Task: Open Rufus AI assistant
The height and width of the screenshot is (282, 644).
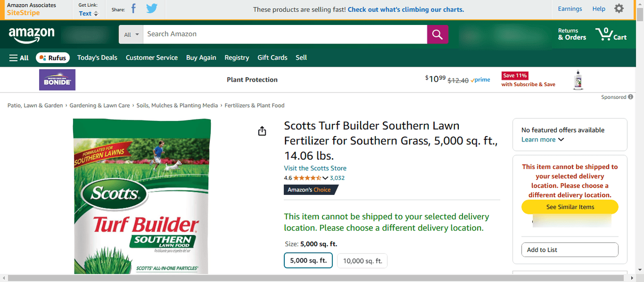Action: (x=52, y=58)
